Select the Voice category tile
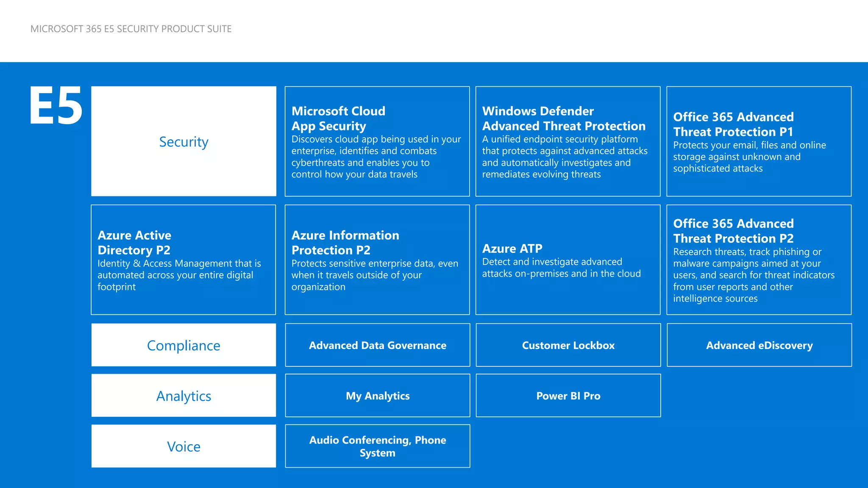This screenshot has width=868, height=488. (x=184, y=446)
